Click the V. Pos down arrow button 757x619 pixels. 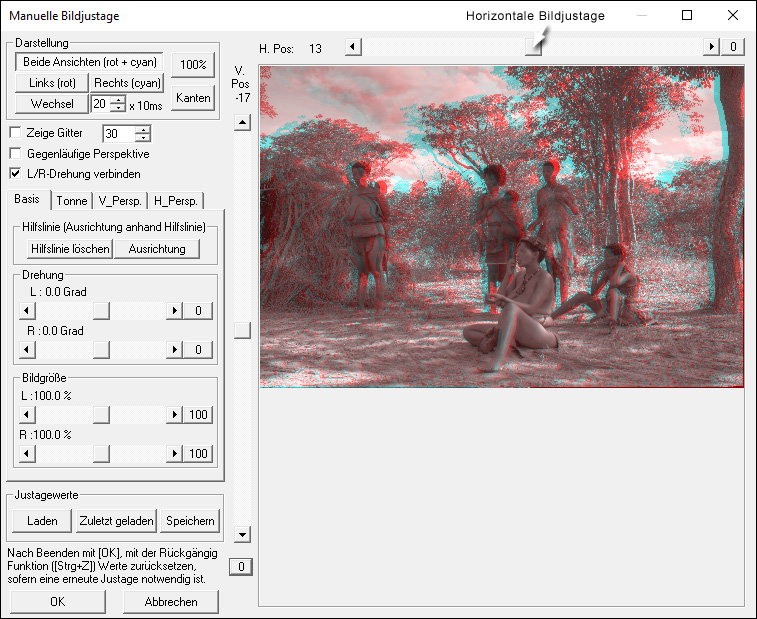coord(241,534)
